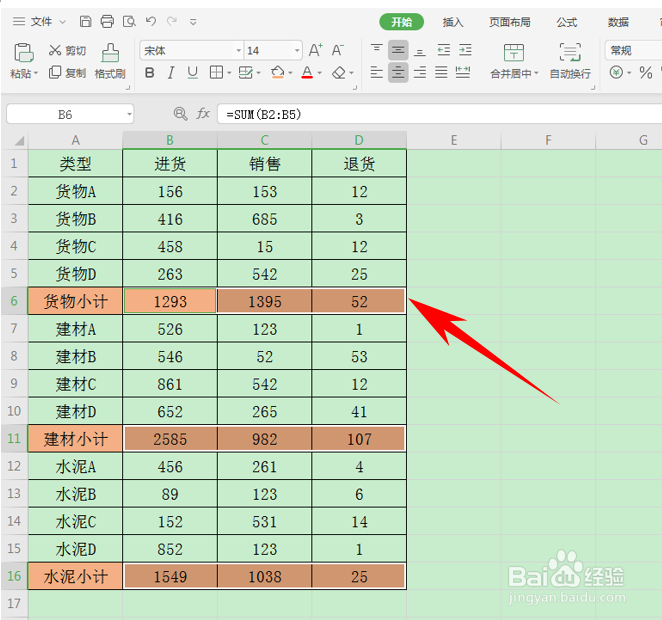Viewport: 662px width, 620px height.
Task: Open Insert Function fx icon
Action: tap(203, 114)
